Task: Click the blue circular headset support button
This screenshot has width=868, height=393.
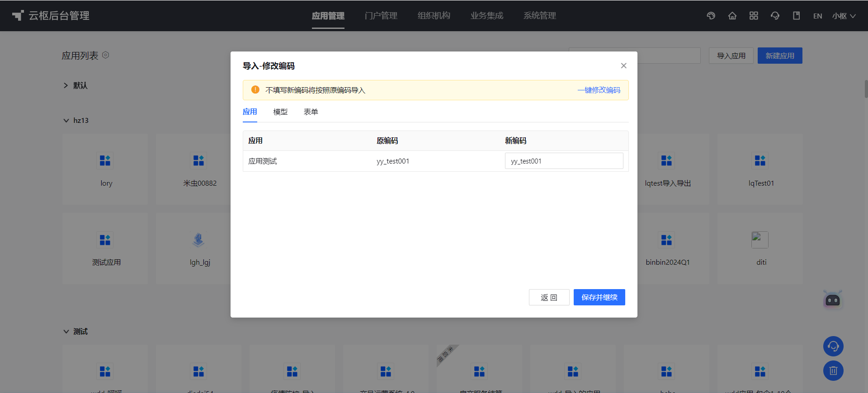Action: (x=833, y=346)
